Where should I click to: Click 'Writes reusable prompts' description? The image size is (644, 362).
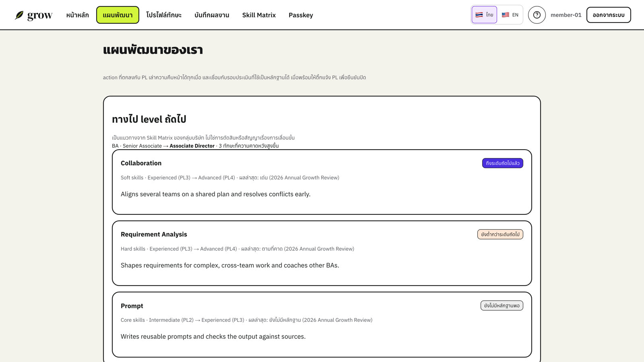pos(213,336)
